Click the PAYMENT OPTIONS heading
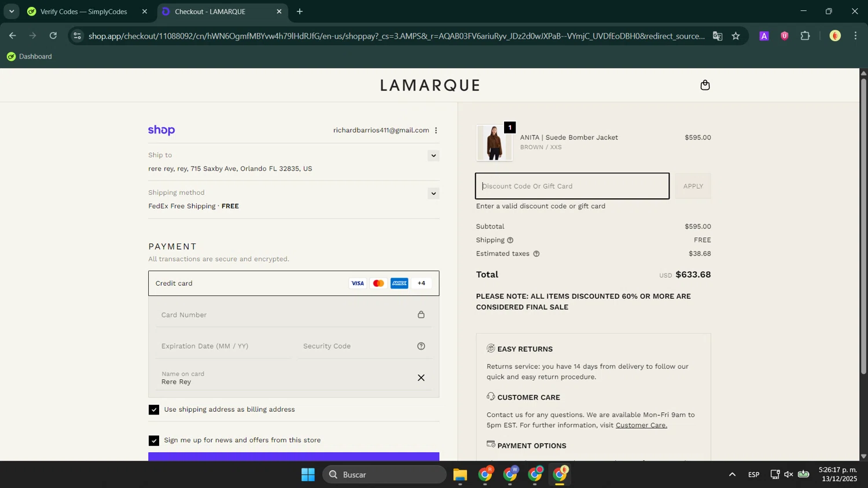This screenshot has width=868, height=488. [532, 446]
